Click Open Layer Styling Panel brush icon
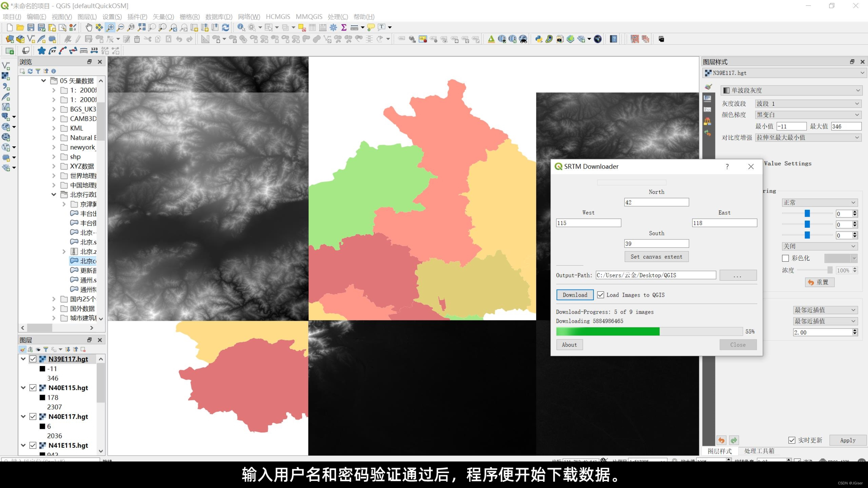 22,349
